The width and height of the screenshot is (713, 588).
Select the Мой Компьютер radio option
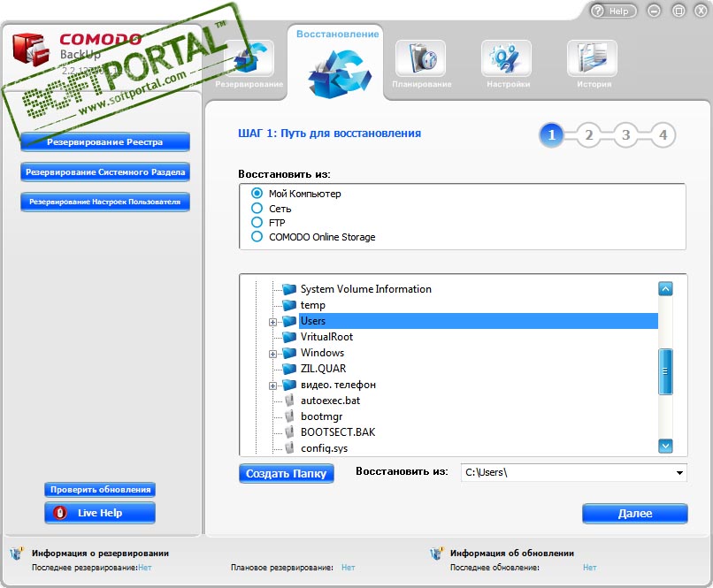coord(257,193)
